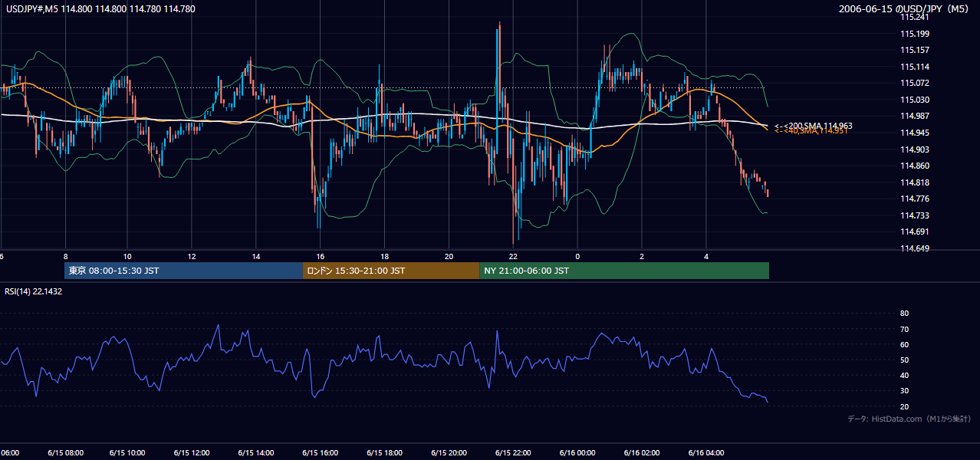
Task: Click the 6/16 02:00 date axis label
Action: [x=642, y=452]
